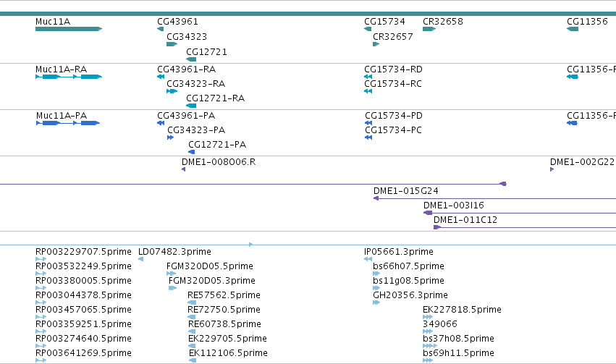Open the CG12721-RA transcript label
The width and height of the screenshot is (616, 364).
coord(215,98)
